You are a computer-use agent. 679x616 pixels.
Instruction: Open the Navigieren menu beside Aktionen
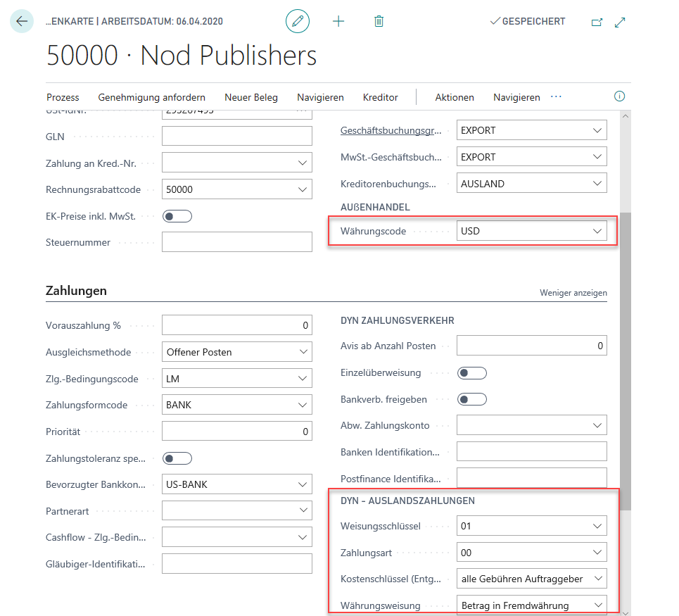point(516,97)
